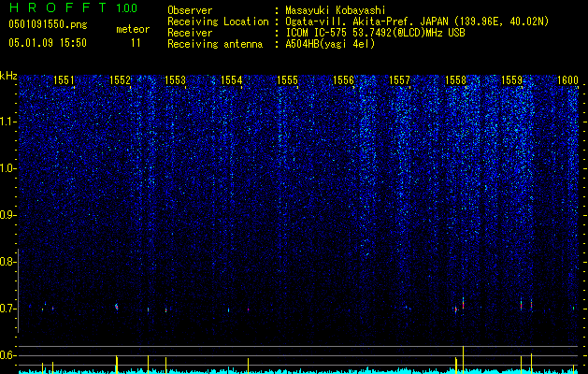The height and width of the screenshot is (374, 588).
Task: Click the meteor count 11
Action: tap(136, 43)
